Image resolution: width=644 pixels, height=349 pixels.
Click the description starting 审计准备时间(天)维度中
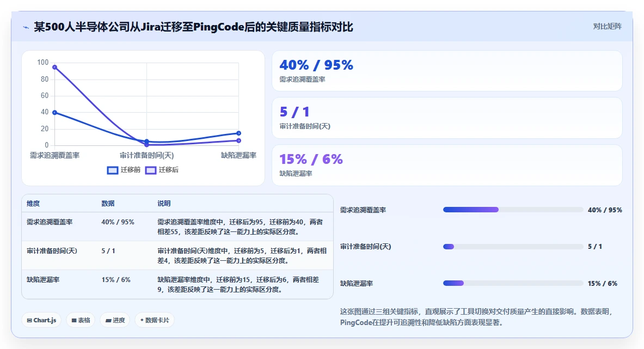[x=242, y=255]
